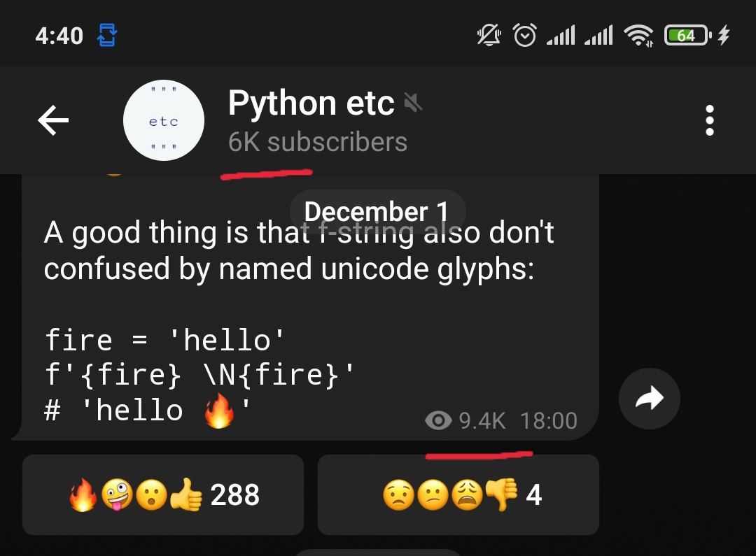
Task: Tap the message text about f-string glyphs
Action: [x=299, y=250]
